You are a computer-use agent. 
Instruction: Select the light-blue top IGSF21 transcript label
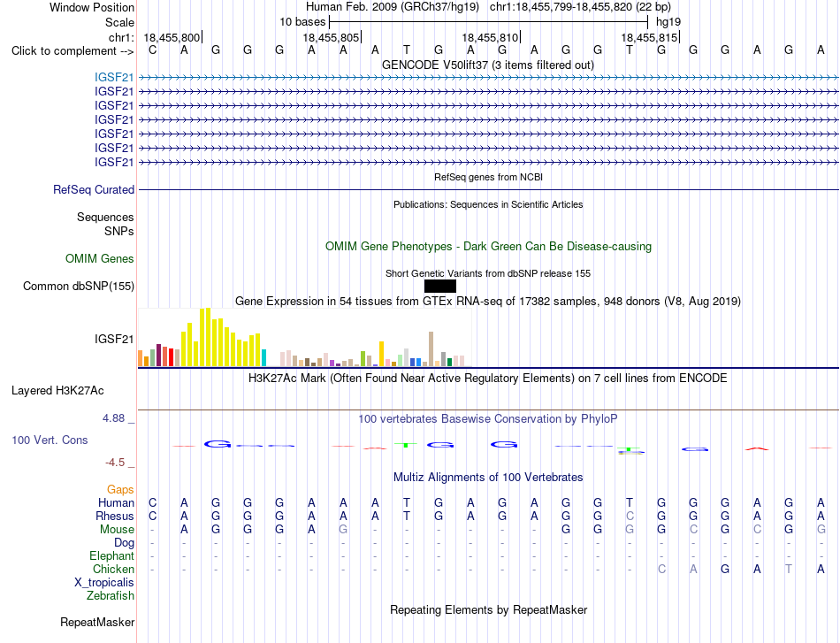[x=114, y=77]
